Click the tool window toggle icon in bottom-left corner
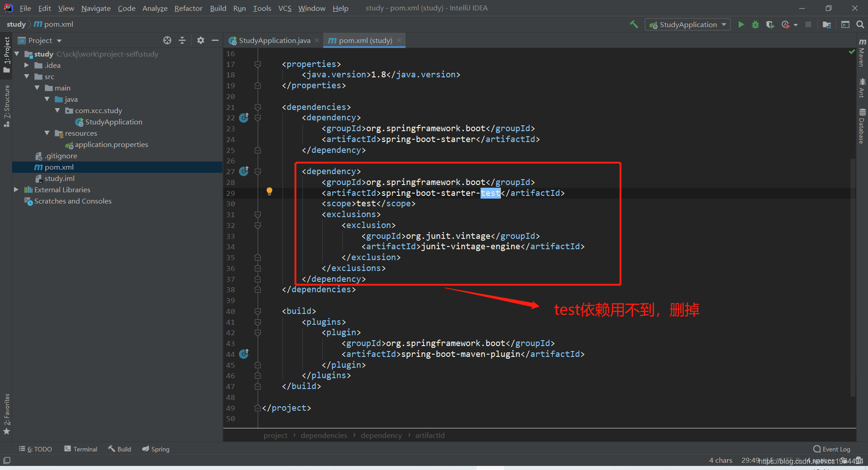This screenshot has height=470, width=868. 6,461
